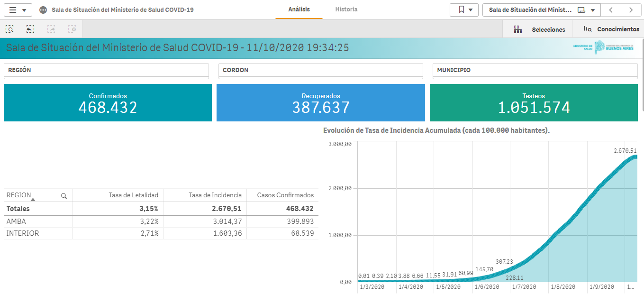Image resolution: width=644 pixels, height=304 pixels.
Task: Click the step forward selection icon
Action: [x=51, y=29]
